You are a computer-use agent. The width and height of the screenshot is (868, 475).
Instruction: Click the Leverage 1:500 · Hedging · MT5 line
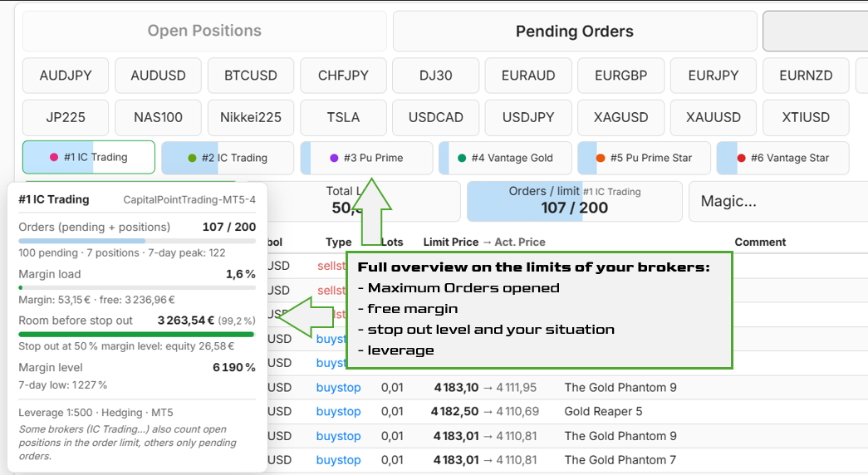point(96,413)
